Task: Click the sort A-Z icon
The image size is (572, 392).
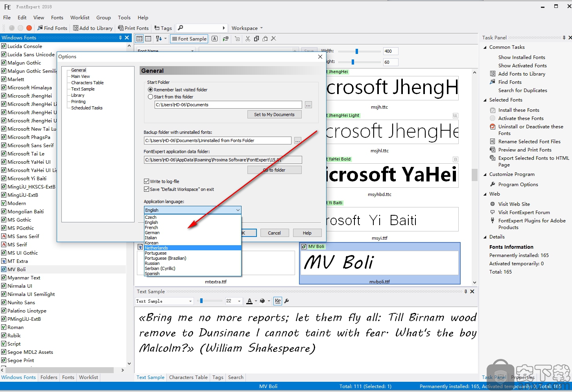Action: pyautogui.click(x=159, y=39)
